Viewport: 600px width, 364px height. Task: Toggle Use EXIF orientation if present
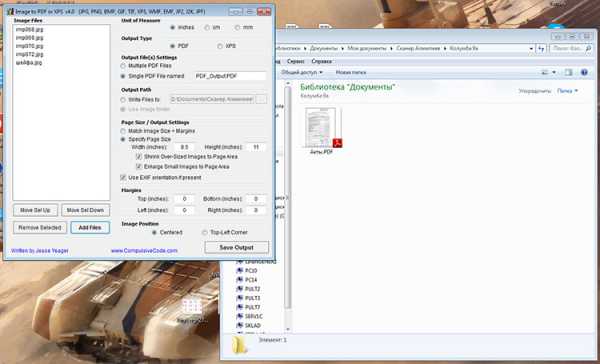pos(123,178)
